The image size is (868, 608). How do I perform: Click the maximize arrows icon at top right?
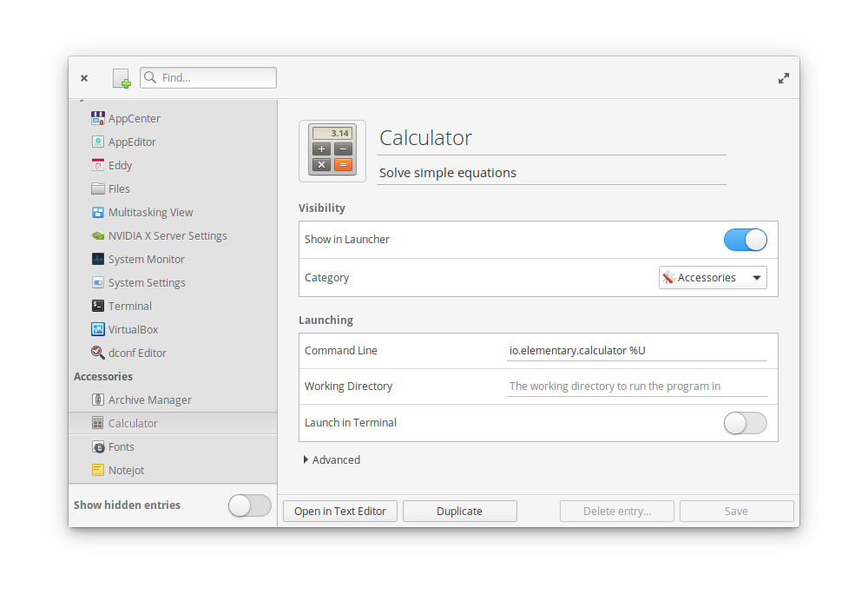783,79
